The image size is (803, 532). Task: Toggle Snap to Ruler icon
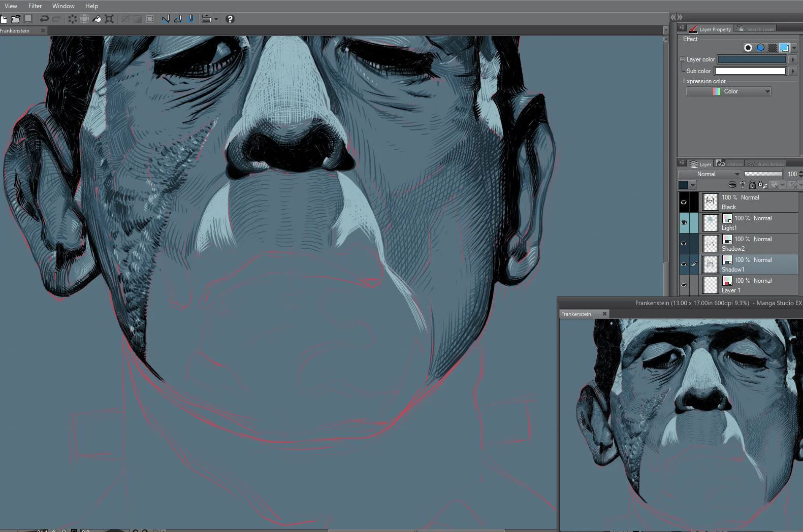(166, 19)
